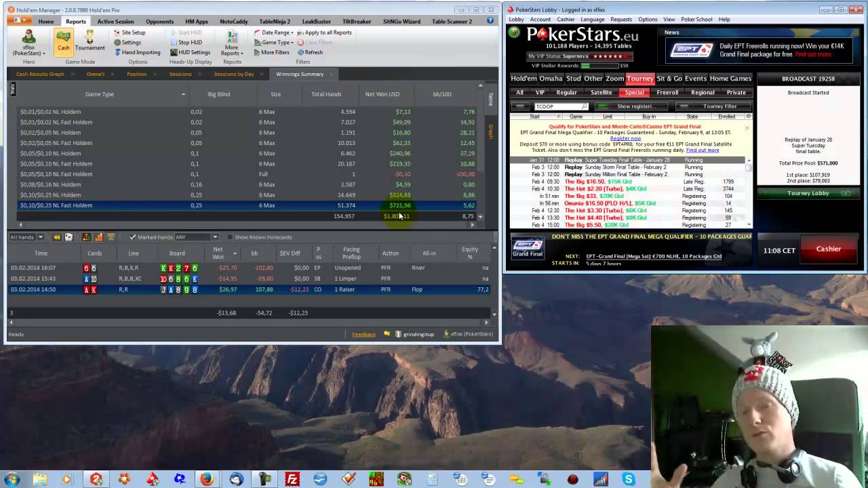
Task: Click Stop HUD in Heads-Up Display group
Action: click(x=185, y=42)
